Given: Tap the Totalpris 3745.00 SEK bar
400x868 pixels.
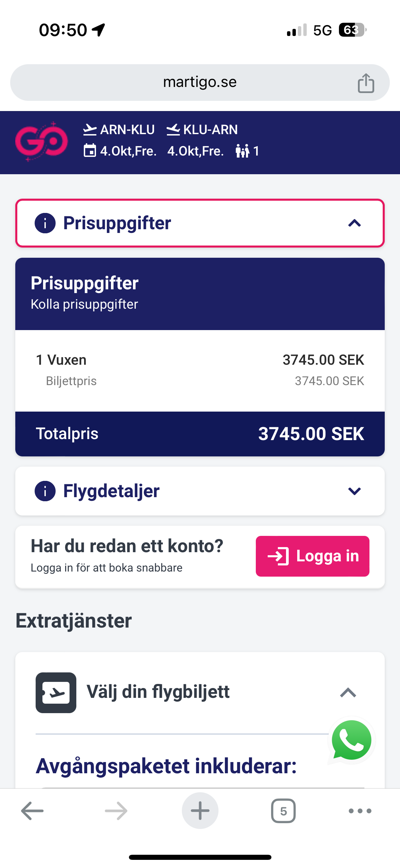Looking at the screenshot, I should click(200, 434).
